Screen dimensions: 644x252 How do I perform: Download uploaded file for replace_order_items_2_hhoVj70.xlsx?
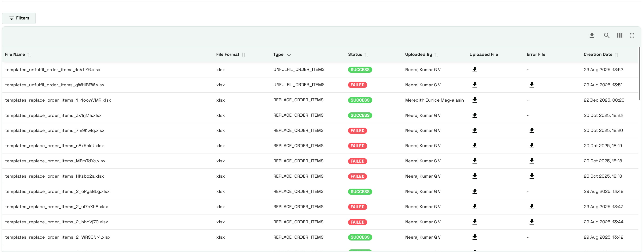pyautogui.click(x=474, y=222)
